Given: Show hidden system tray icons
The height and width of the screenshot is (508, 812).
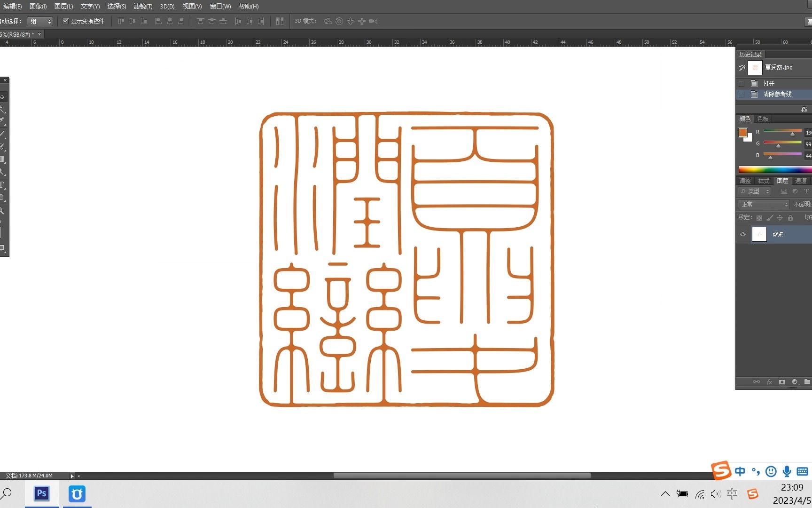Looking at the screenshot, I should [x=665, y=494].
